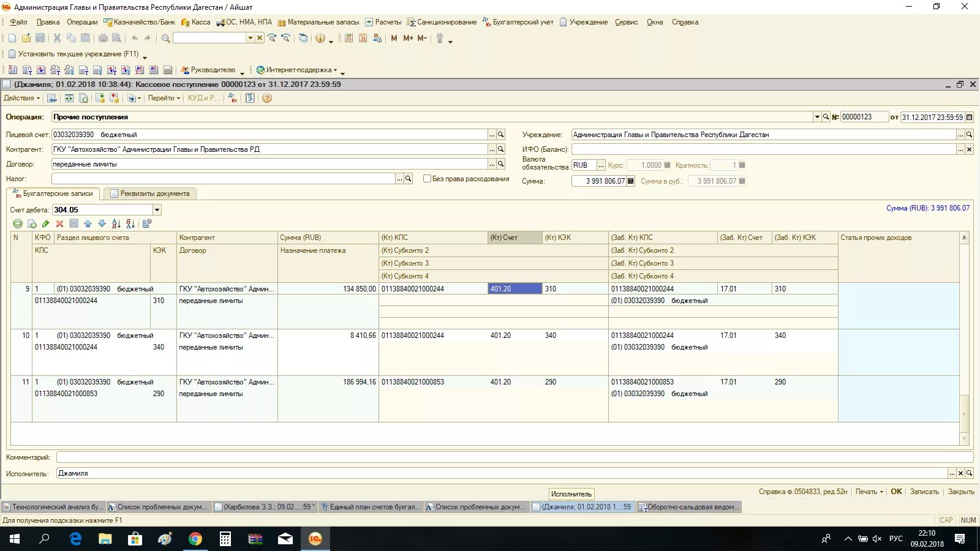
Task: Click Установить текущее учреждение (F11)
Action: pyautogui.click(x=73, y=54)
